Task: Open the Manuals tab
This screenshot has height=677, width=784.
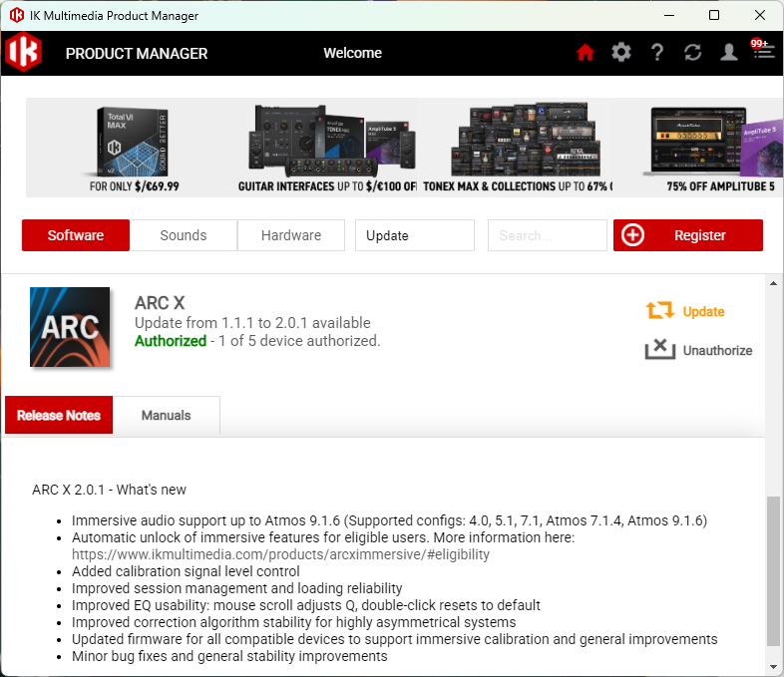Action: (166, 415)
